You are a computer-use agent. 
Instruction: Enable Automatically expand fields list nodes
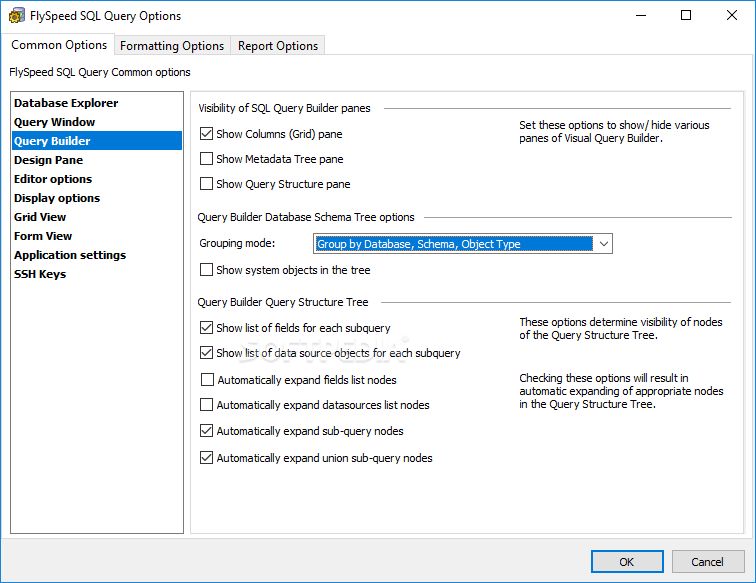[207, 380]
